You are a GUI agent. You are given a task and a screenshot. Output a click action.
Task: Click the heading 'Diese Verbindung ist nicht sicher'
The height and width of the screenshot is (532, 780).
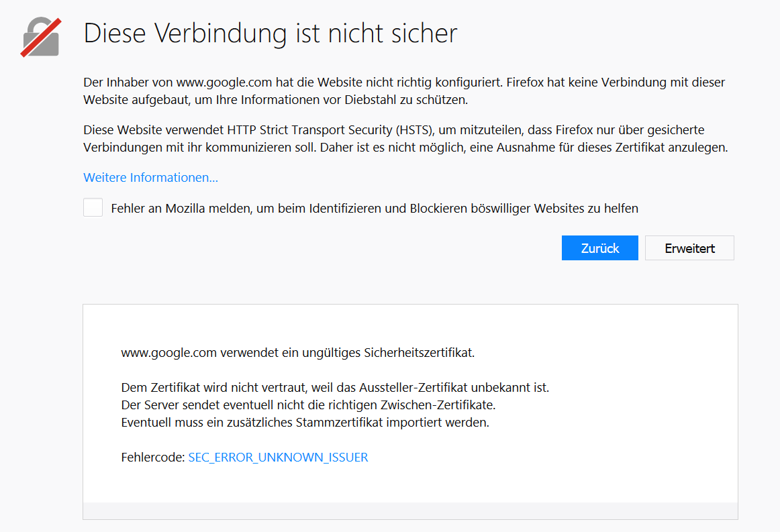click(271, 34)
